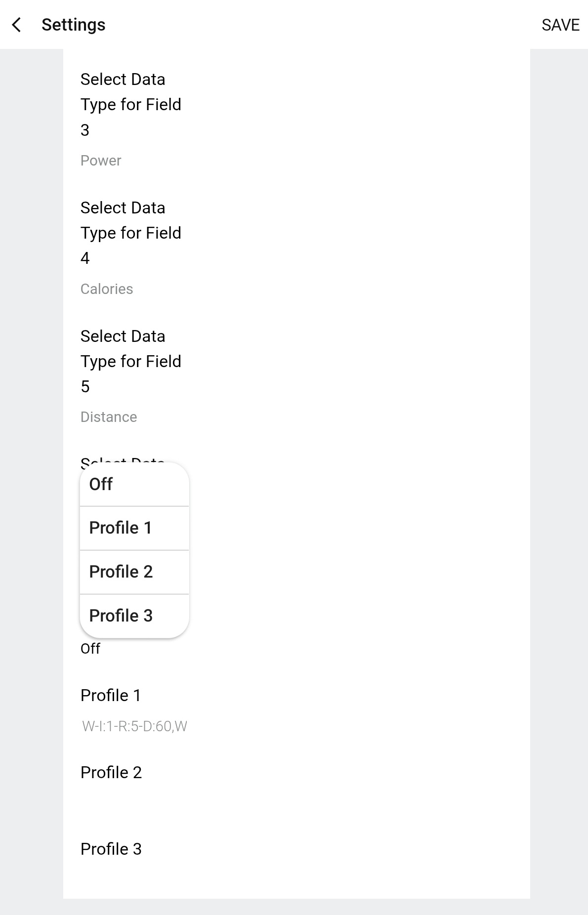The height and width of the screenshot is (915, 588).
Task: Tap the current Power value under Field 3
Action: 101,160
